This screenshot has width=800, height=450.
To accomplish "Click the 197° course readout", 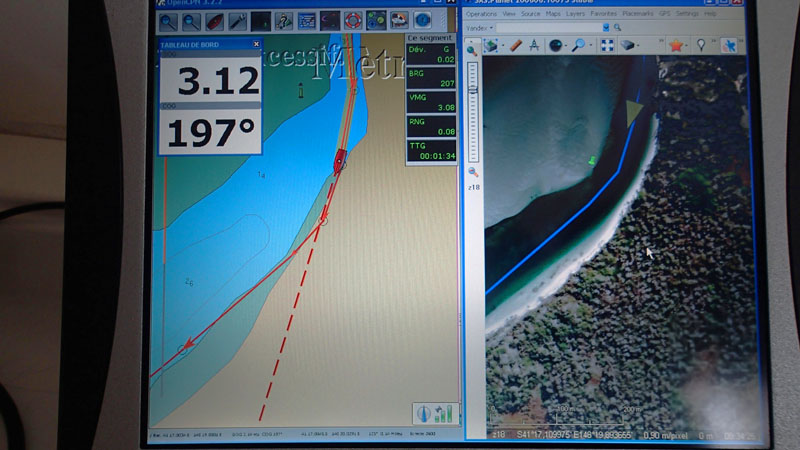I will [x=211, y=133].
